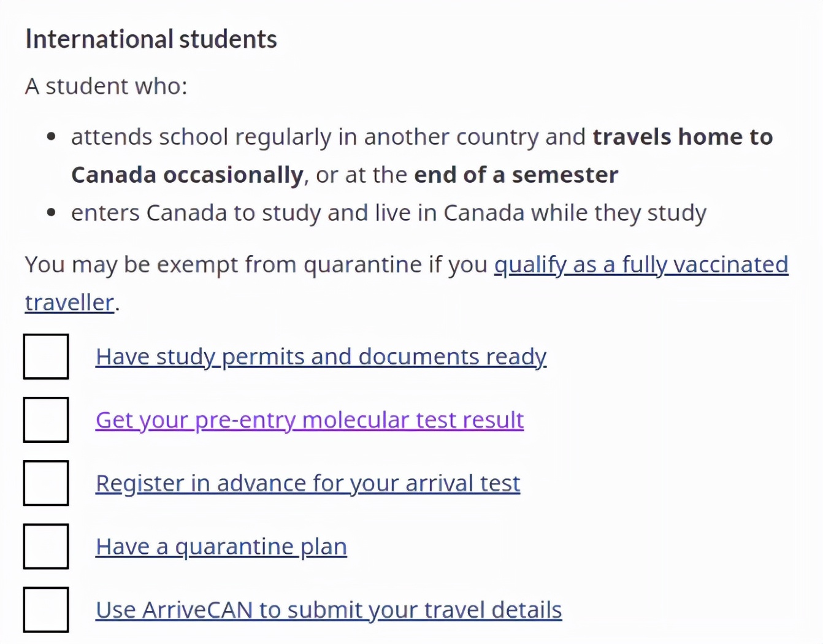This screenshot has height=644, width=823.
Task: Click the 'traveller' link word
Action: pos(69,303)
